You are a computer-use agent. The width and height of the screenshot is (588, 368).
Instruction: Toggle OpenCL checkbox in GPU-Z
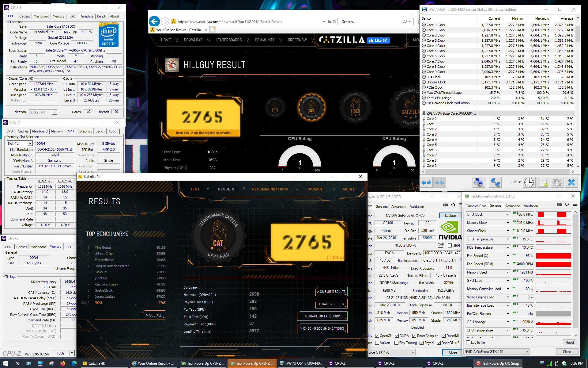point(377,336)
